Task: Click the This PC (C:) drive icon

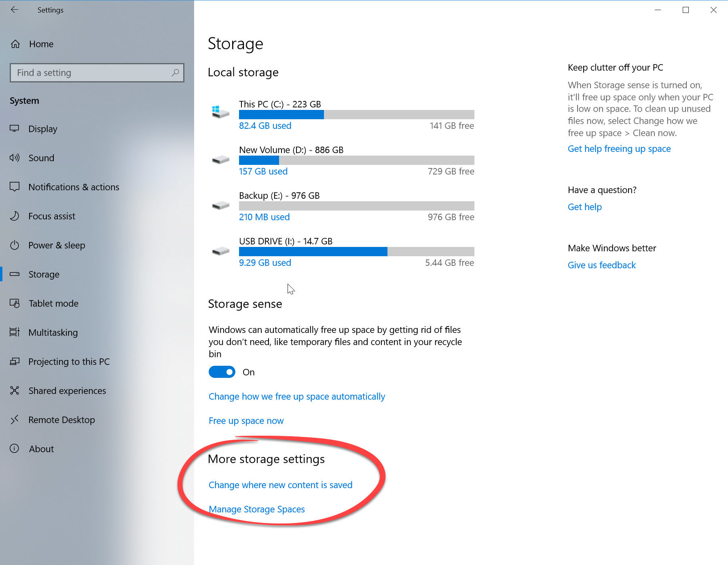Action: (220, 112)
